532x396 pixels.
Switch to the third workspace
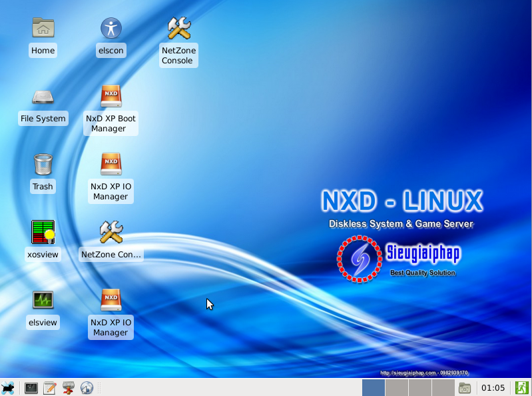point(420,388)
